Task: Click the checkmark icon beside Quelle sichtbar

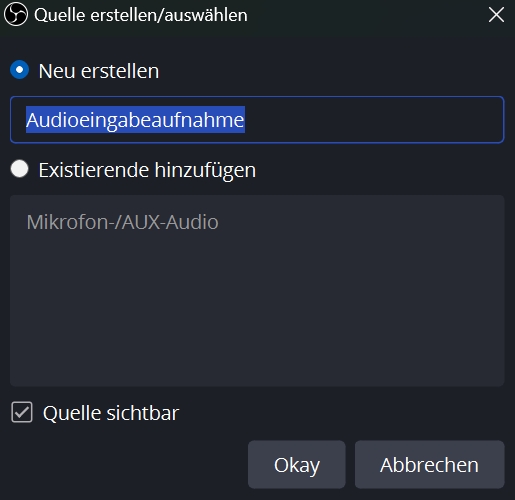Action: [22, 412]
